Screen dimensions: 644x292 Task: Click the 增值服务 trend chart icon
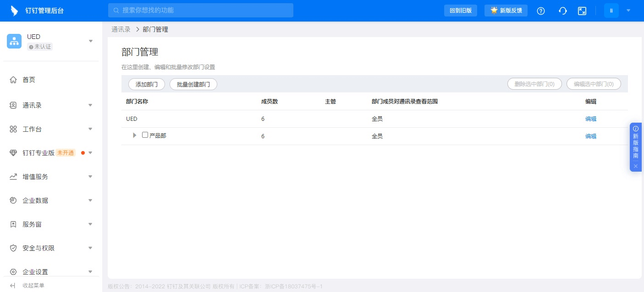13,177
